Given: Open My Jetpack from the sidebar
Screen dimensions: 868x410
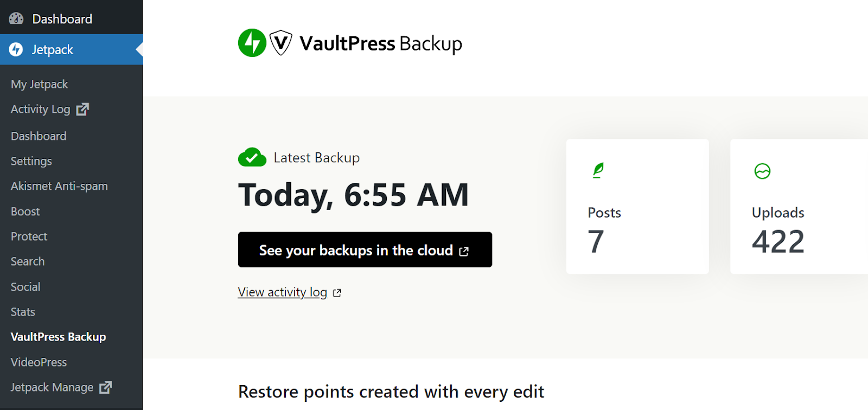Looking at the screenshot, I should point(39,84).
